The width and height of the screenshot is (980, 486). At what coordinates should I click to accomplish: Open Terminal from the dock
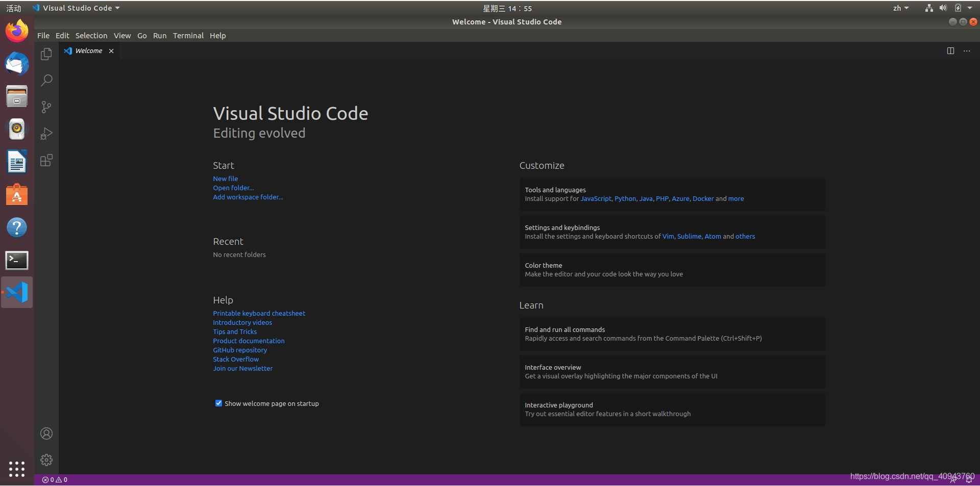(17, 260)
